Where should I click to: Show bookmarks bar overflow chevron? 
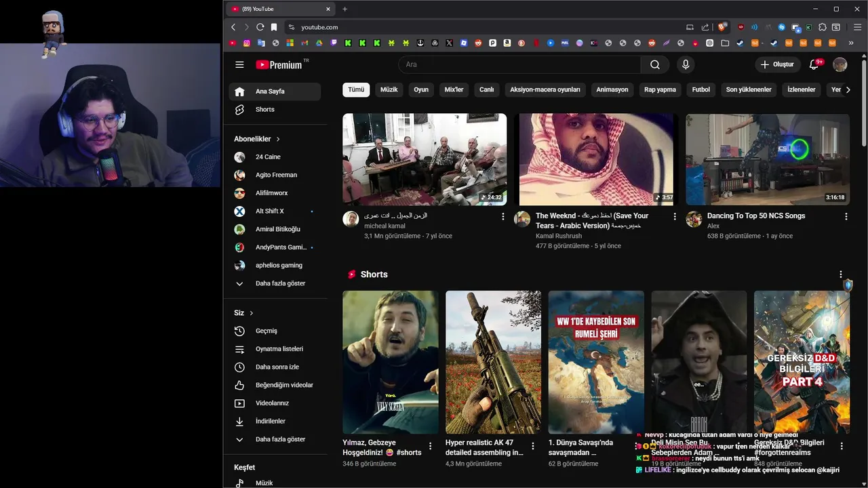pos(850,43)
